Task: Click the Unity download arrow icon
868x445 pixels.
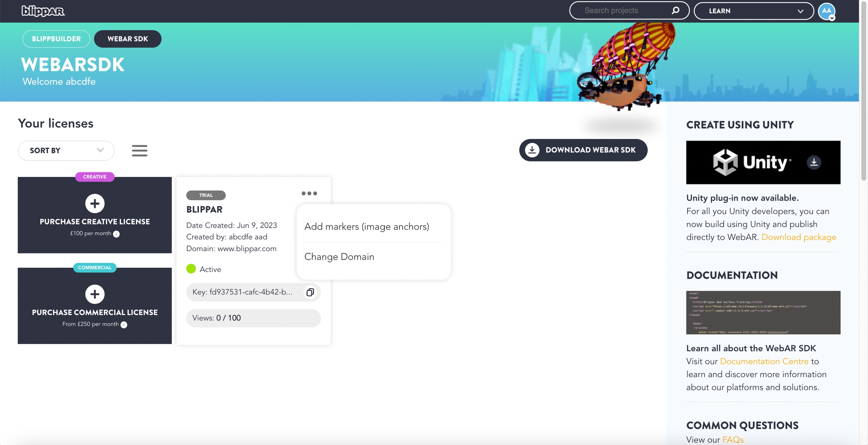Action: point(814,163)
